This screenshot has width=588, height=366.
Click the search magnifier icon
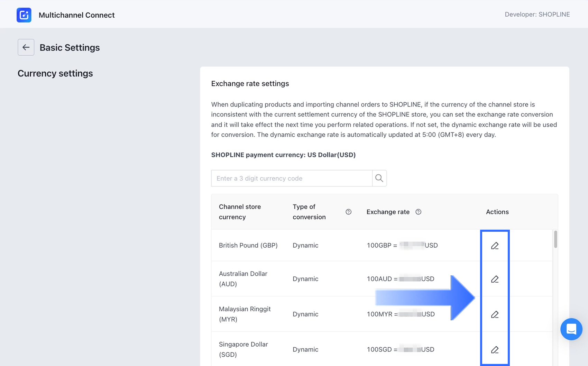click(379, 178)
